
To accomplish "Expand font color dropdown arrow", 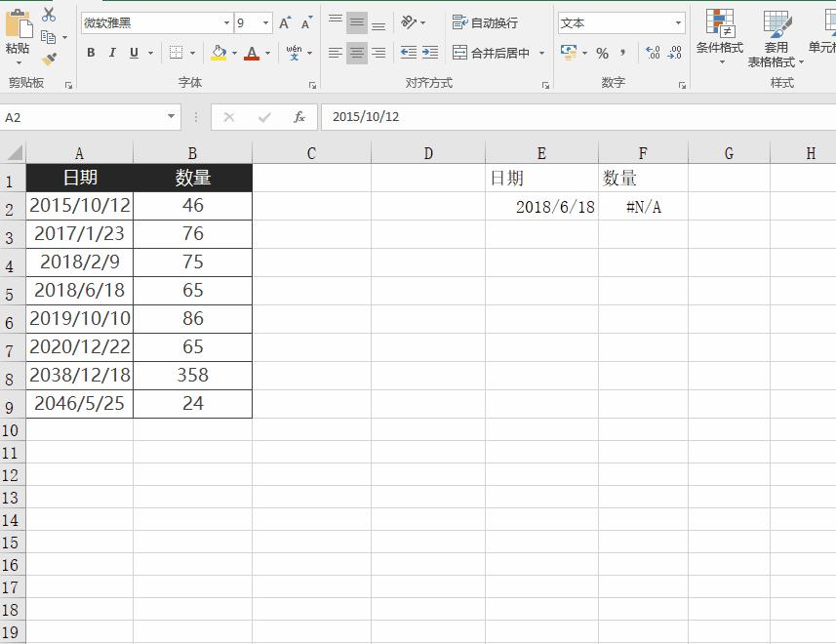I will click(x=267, y=53).
